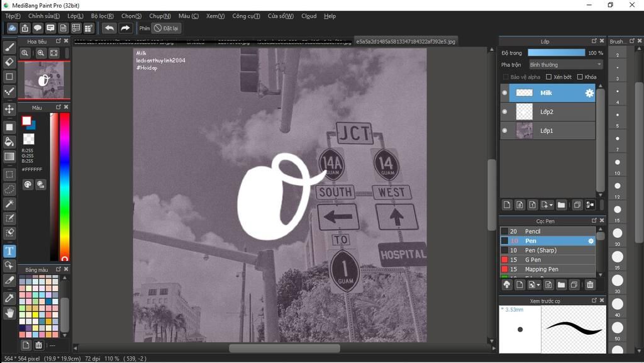Click the Navigator thumbnail preview
The height and width of the screenshot is (363, 644).
click(45, 80)
